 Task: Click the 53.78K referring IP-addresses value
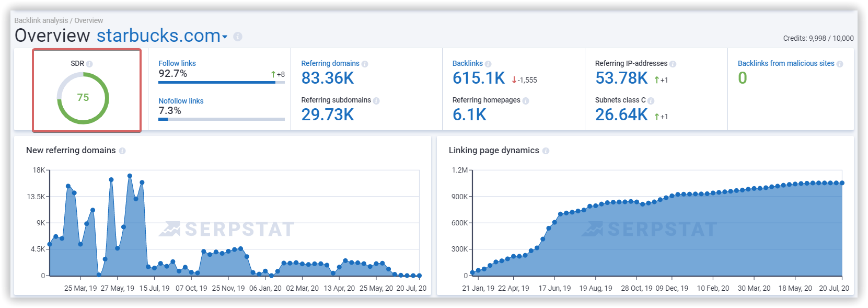click(621, 78)
